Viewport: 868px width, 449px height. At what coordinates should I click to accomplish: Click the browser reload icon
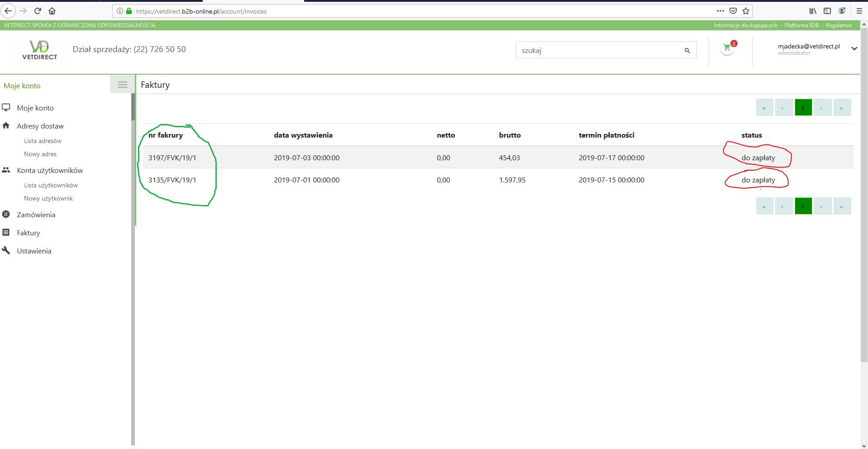coord(38,11)
